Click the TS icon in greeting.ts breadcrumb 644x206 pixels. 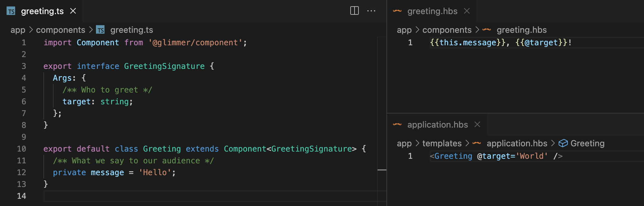100,30
